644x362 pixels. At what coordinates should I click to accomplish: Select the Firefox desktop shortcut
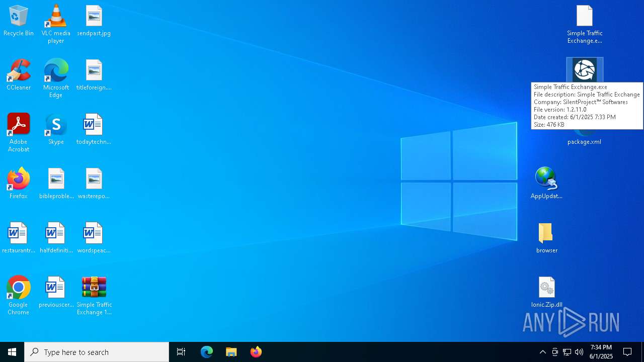pos(19,184)
